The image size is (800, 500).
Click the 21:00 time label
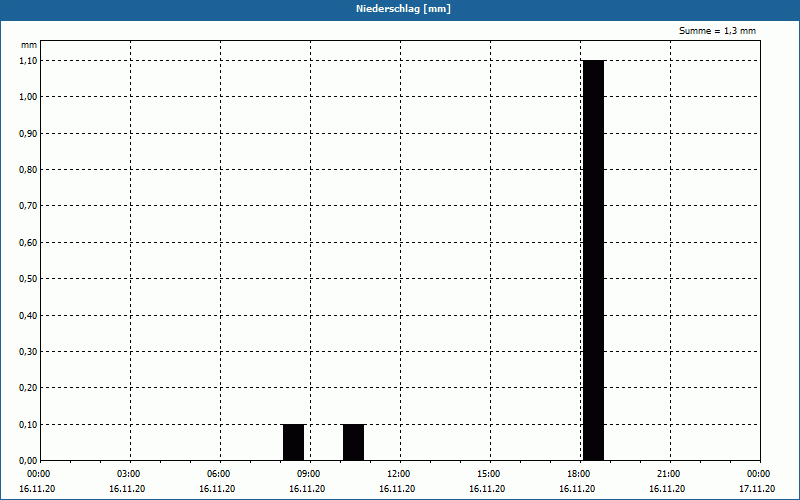point(668,474)
